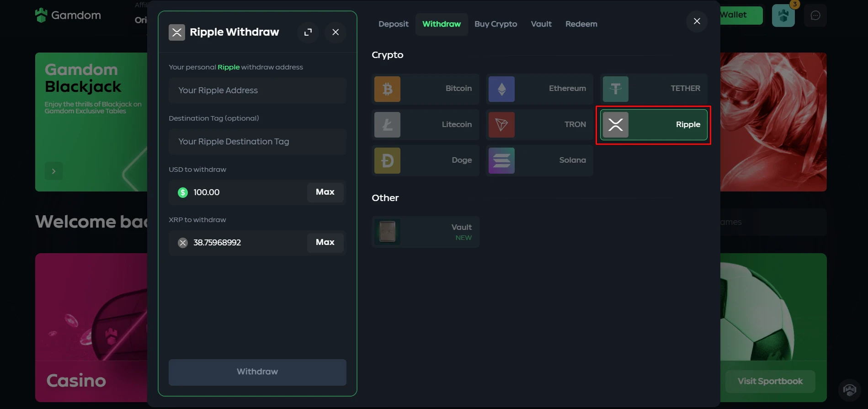This screenshot has width=868, height=409.
Task: Click the green Wallet button
Action: click(741, 15)
